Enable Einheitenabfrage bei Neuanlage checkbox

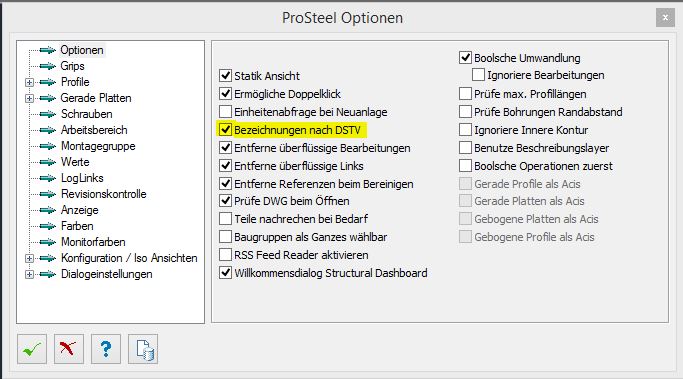point(225,112)
